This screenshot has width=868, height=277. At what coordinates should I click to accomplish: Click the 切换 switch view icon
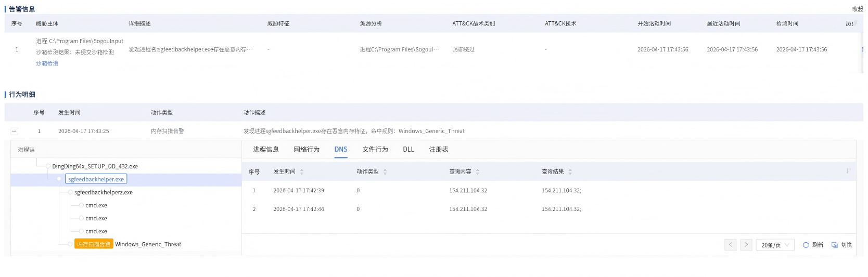(x=835, y=245)
